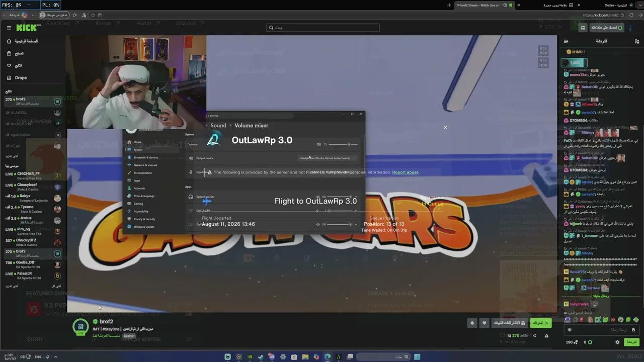Click the share icon below stream
Screen dimensions: 644x362
click(x=534, y=335)
